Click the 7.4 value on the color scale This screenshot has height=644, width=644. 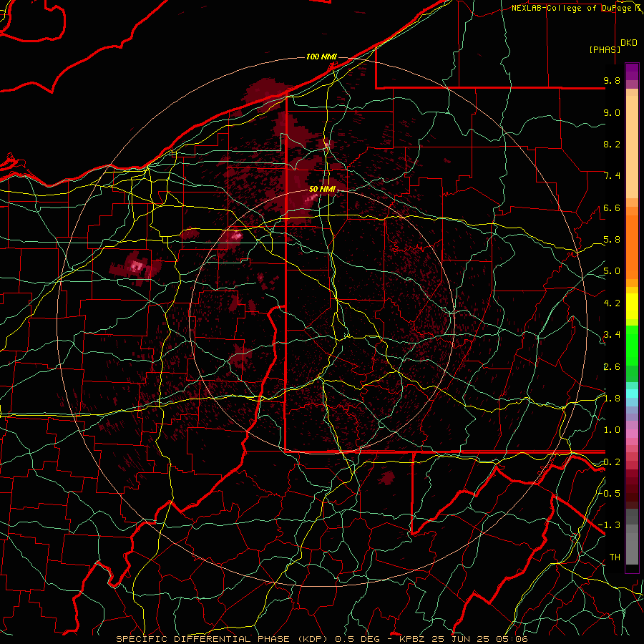tap(612, 176)
